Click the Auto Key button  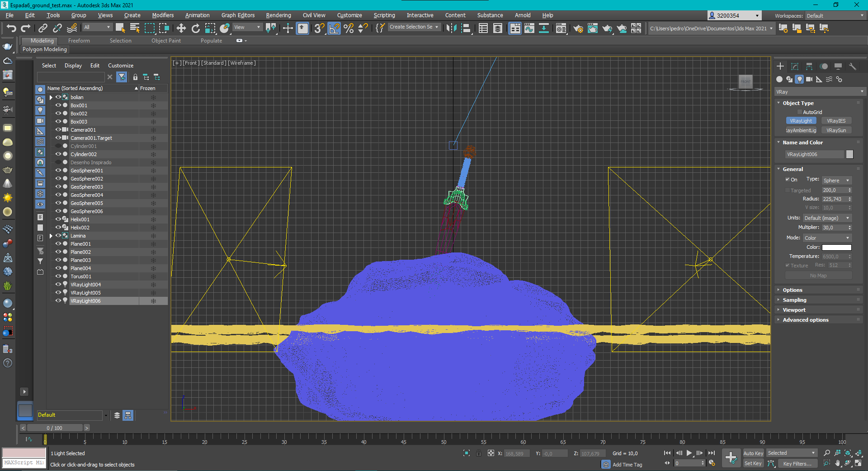(x=753, y=453)
